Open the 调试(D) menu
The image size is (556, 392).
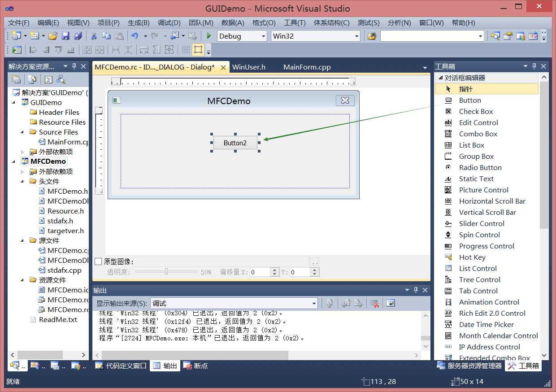tap(169, 23)
